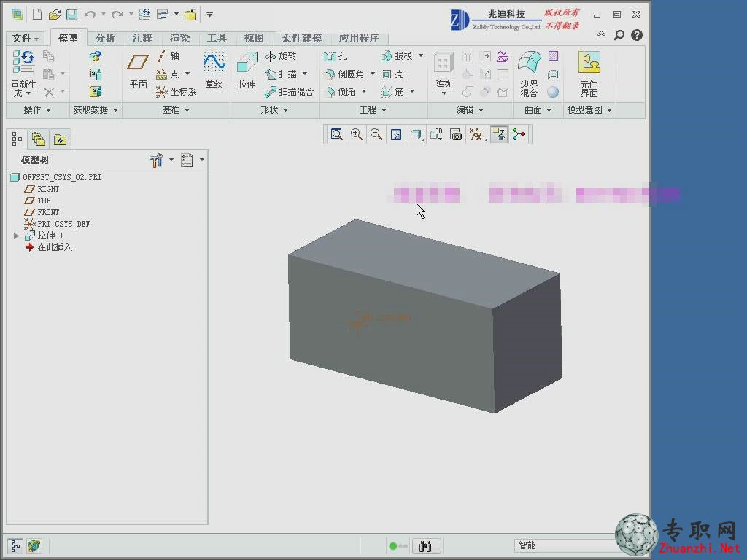Click the Open folder icon in quick access toolbar
747x560 pixels.
tap(54, 15)
